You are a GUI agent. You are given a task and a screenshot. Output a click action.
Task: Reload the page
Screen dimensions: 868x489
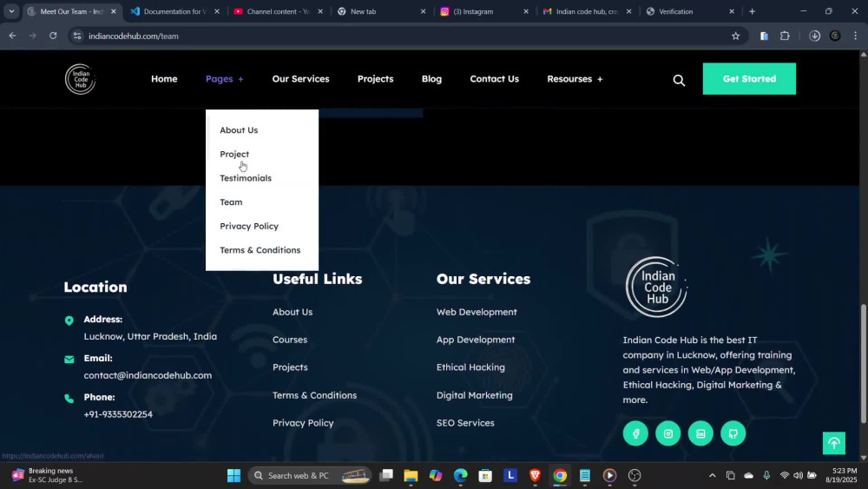[53, 36]
